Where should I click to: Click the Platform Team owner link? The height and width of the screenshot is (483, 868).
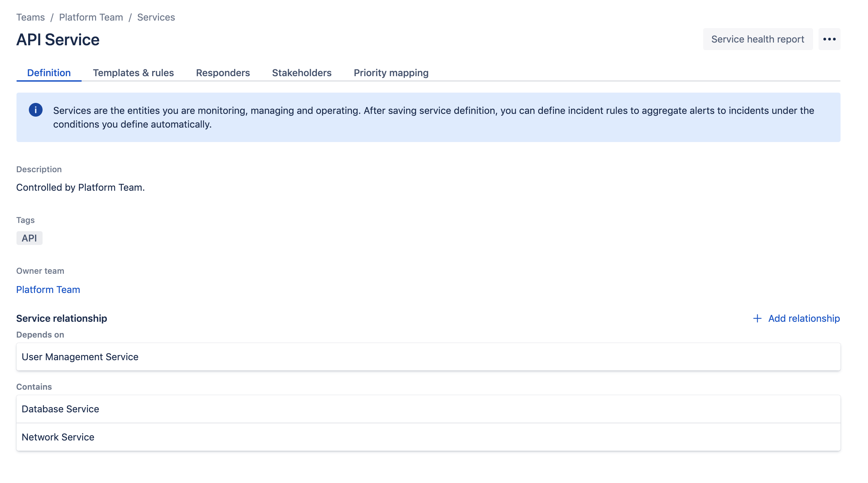tap(48, 290)
